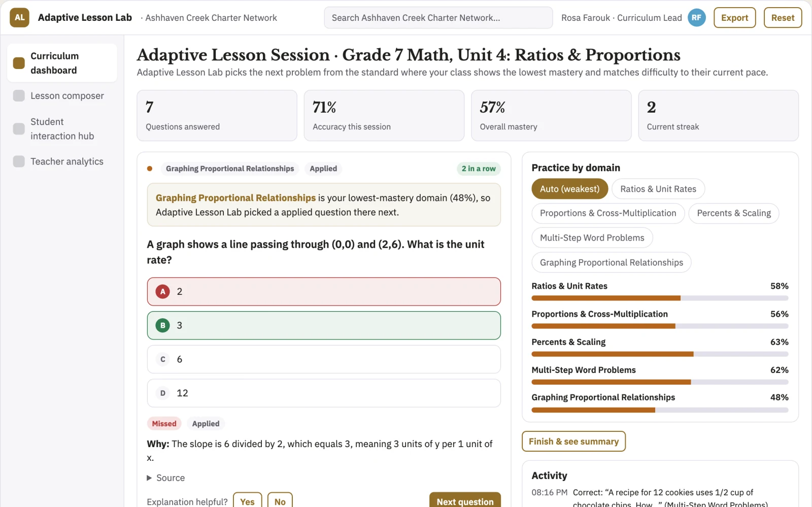Click the AL app logo icon

[x=19, y=17]
